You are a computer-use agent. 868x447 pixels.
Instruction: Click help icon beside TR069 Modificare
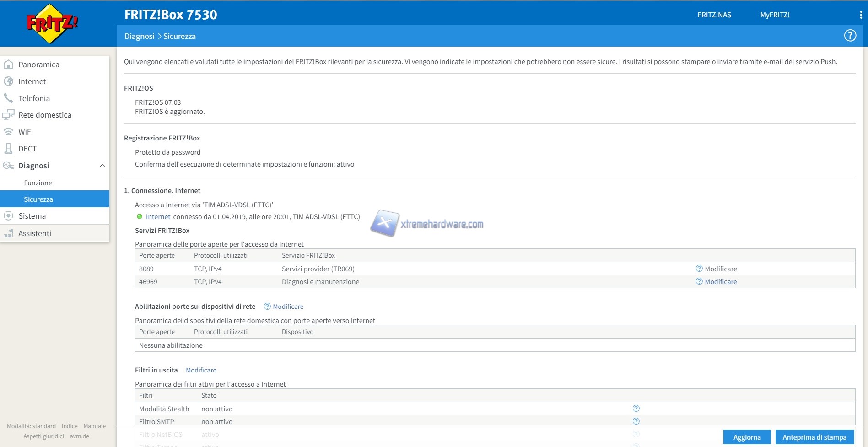699,269
